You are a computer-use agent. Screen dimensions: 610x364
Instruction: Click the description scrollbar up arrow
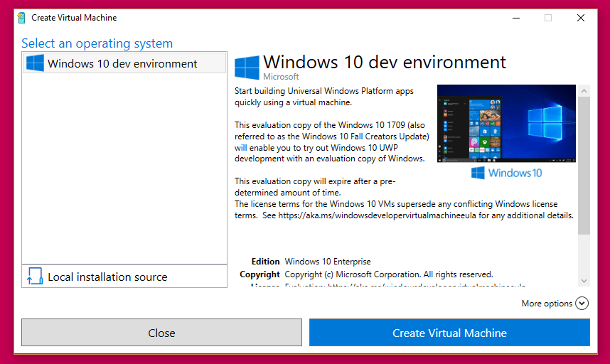584,91
